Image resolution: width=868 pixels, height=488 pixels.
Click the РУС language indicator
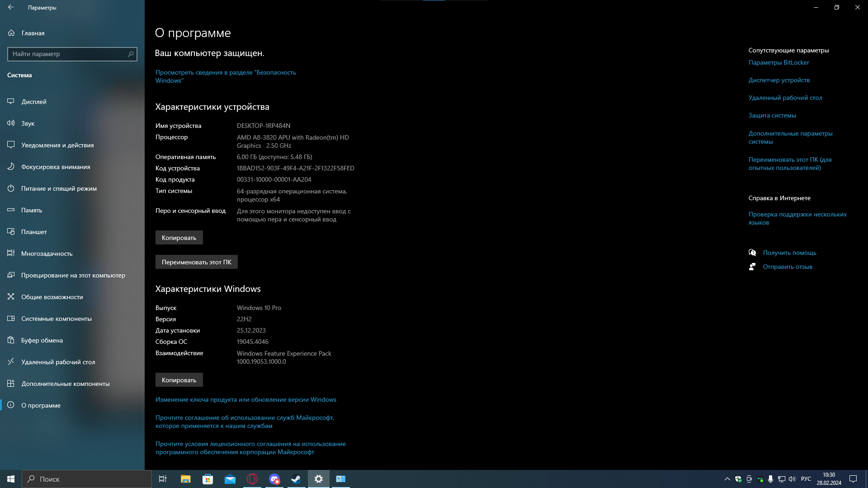pos(806,479)
